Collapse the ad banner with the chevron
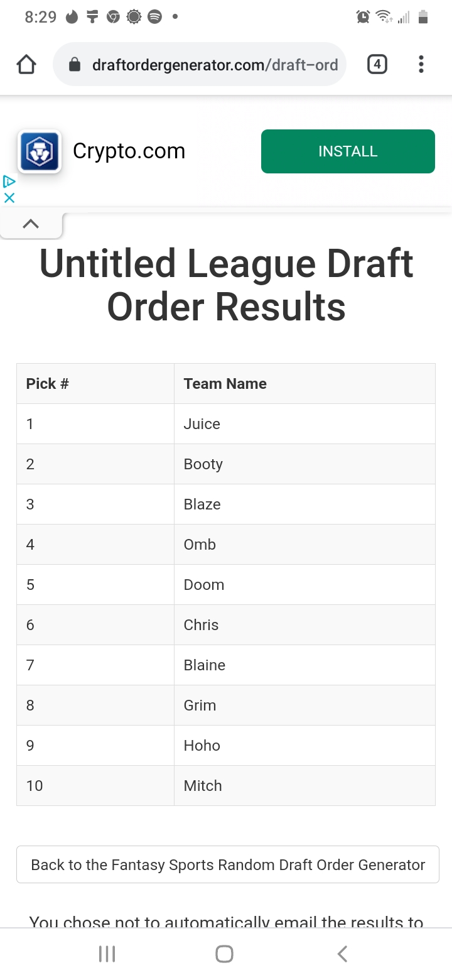This screenshot has height=980, width=452. 31,224
